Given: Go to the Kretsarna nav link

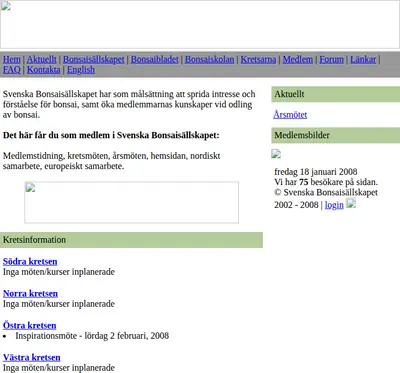Looking at the screenshot, I should [x=258, y=60].
